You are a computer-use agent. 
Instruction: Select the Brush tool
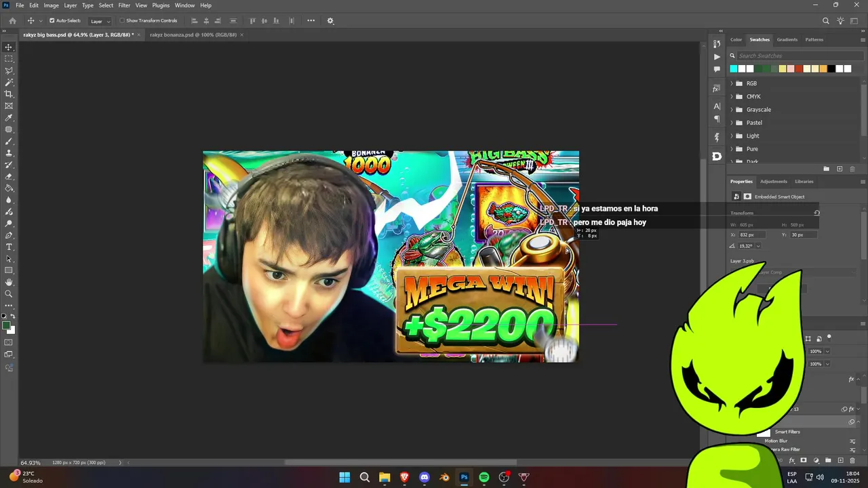(x=9, y=142)
